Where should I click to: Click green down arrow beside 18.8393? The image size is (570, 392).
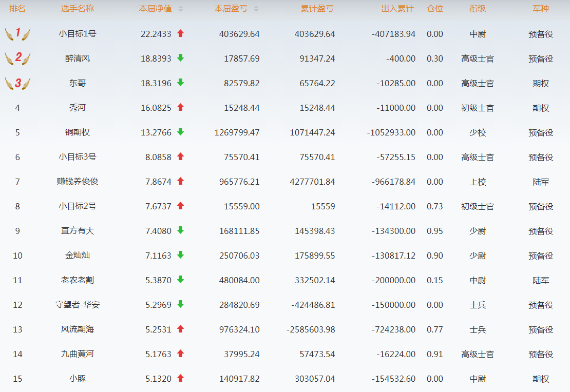point(180,58)
